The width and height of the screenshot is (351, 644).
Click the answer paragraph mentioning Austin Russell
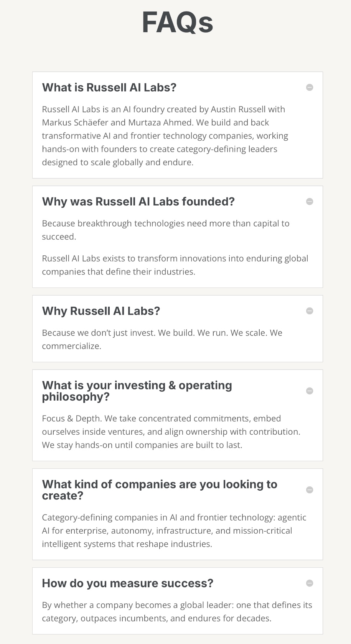click(x=165, y=136)
